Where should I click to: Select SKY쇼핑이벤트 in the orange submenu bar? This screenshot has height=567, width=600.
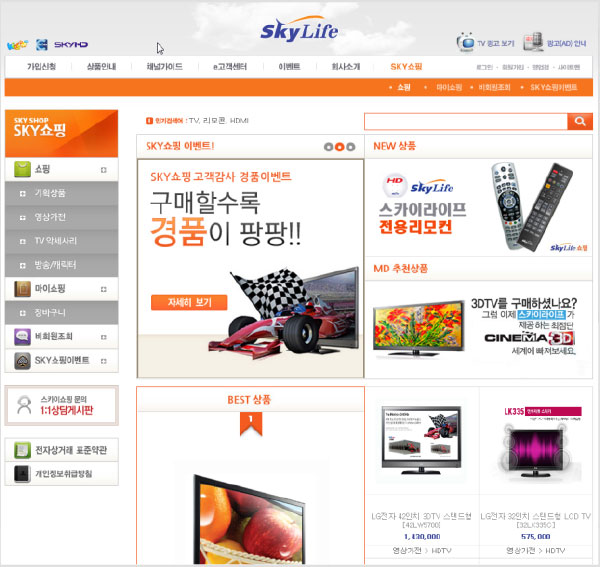click(554, 87)
